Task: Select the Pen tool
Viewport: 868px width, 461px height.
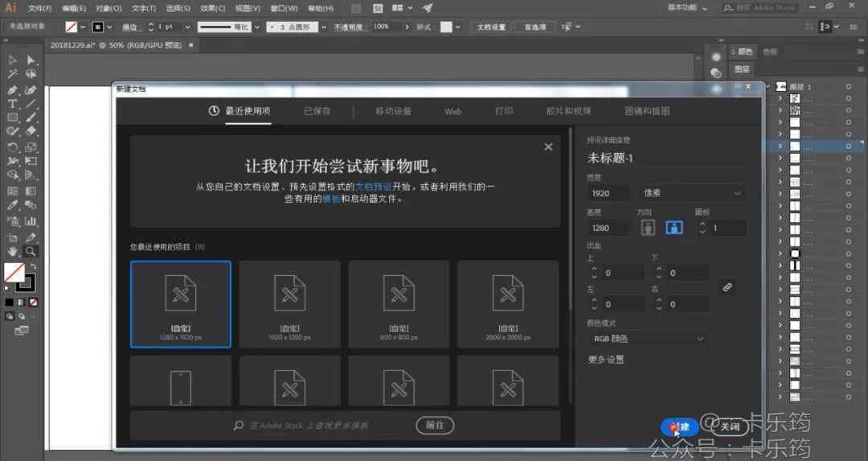Action: point(13,89)
